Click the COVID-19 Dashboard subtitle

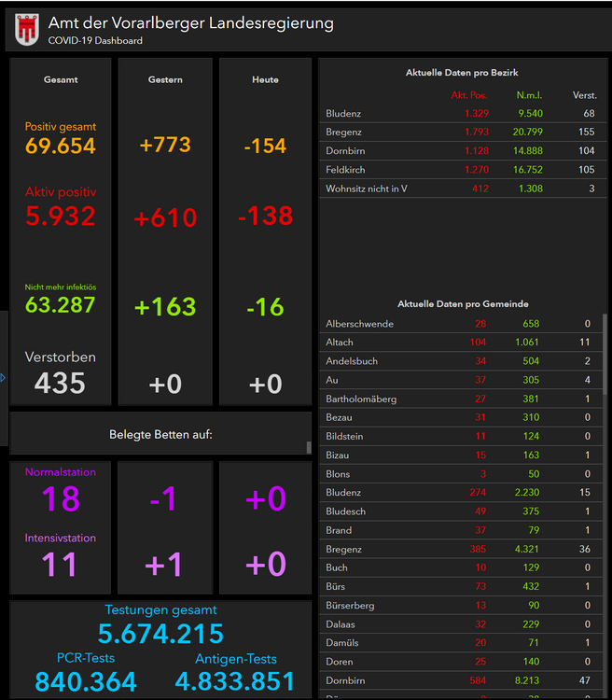click(x=95, y=41)
